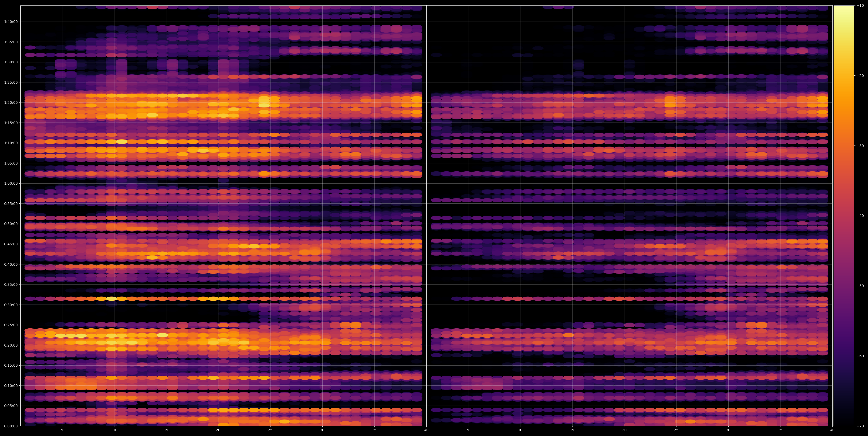Select x-axis tick 25 of the left heatmap
The width and height of the screenshot is (868, 436).
270,430
